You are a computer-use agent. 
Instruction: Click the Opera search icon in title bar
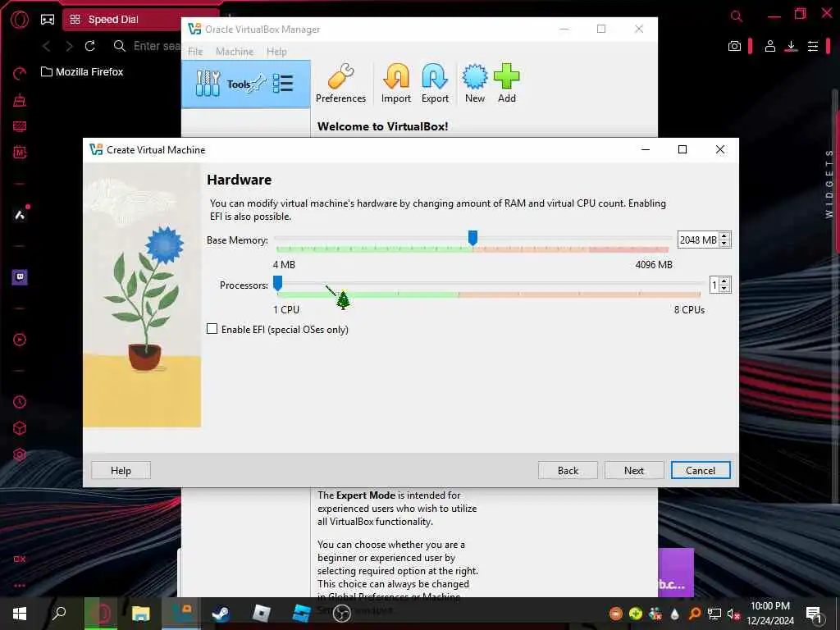pos(737,16)
